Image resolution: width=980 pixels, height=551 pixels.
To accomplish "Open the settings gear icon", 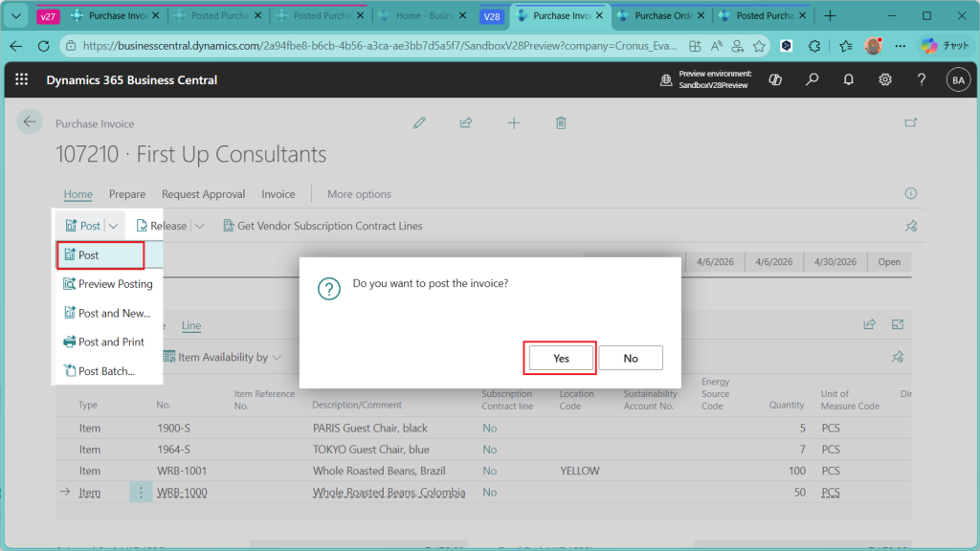I will (885, 80).
